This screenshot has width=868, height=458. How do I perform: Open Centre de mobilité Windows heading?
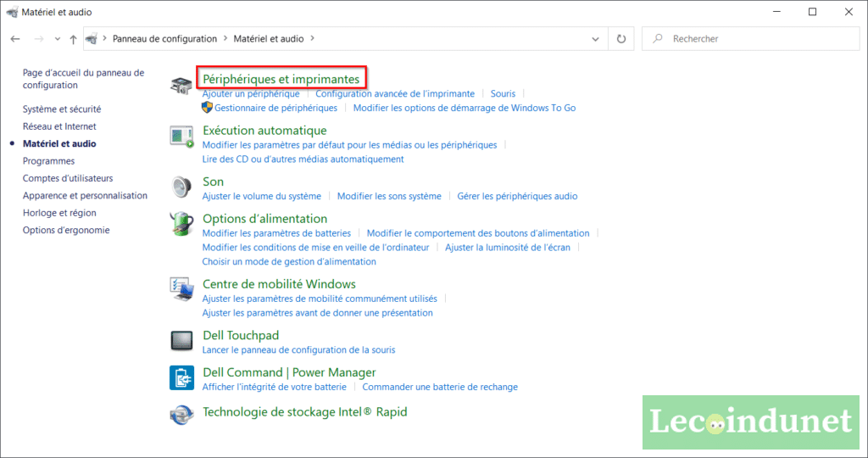coord(279,284)
